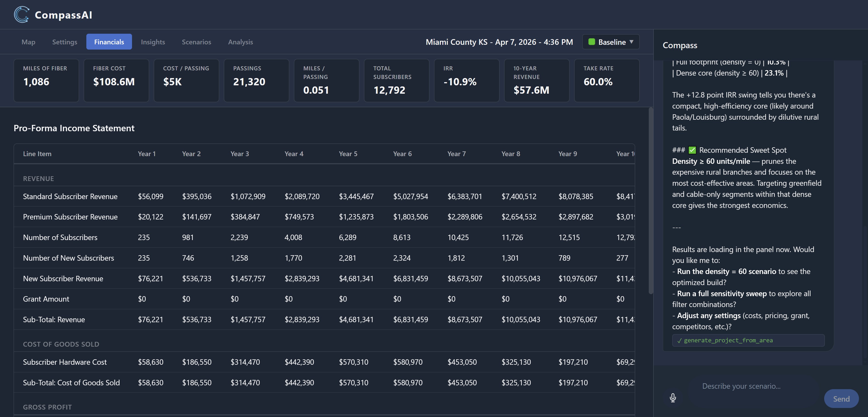Click the 'Density ≥ 60 units/mile' bold text
The image size is (868, 417).
[x=711, y=161]
